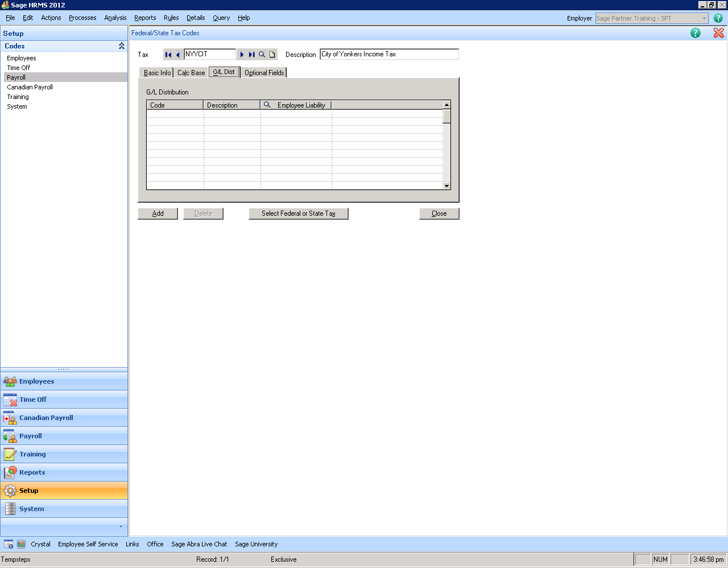Click Select Federal or State Tax button
This screenshot has width=728, height=568.
pyautogui.click(x=298, y=213)
